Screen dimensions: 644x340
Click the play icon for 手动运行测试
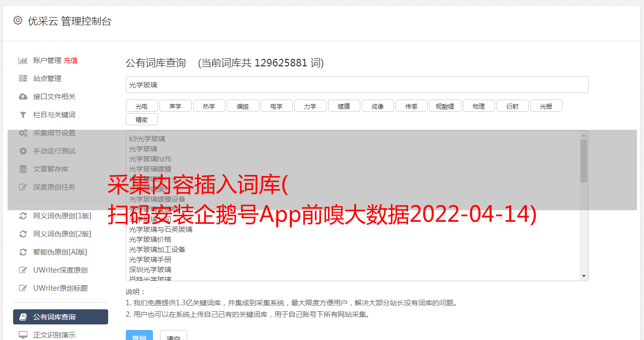pyautogui.click(x=23, y=151)
